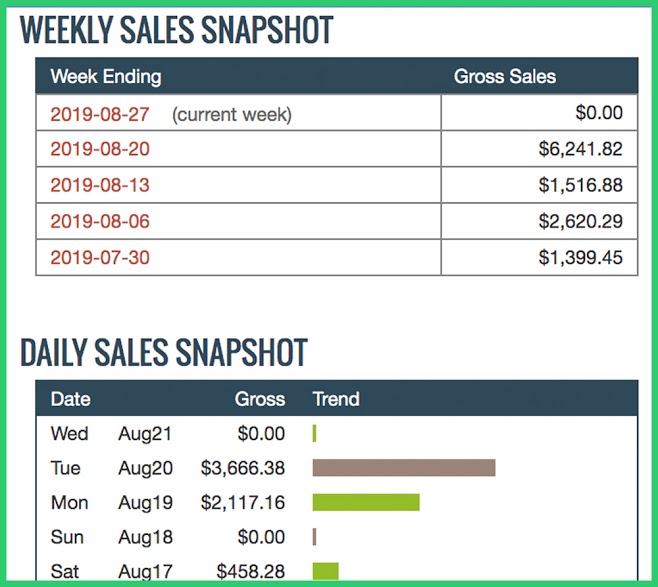Click the Week Ending column header
The image size is (658, 587).
tap(105, 77)
